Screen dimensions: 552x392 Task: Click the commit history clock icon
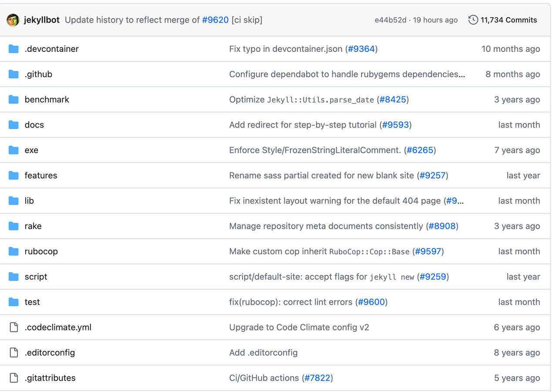(473, 20)
